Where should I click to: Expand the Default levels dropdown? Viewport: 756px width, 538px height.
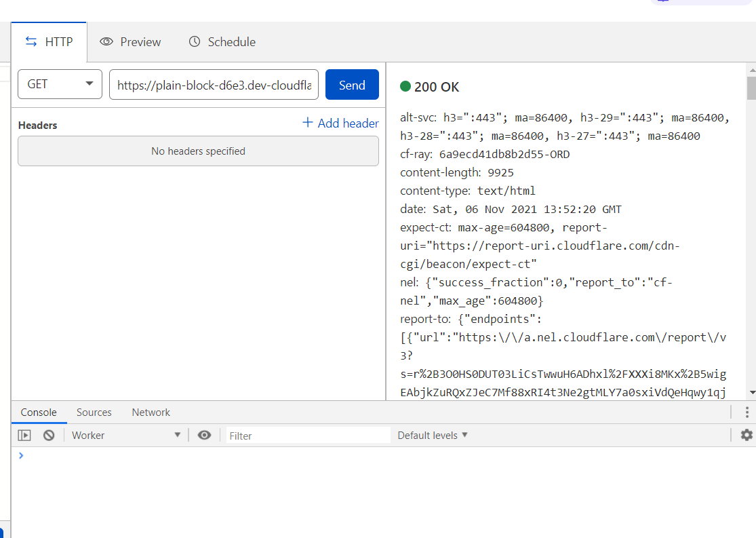click(432, 435)
